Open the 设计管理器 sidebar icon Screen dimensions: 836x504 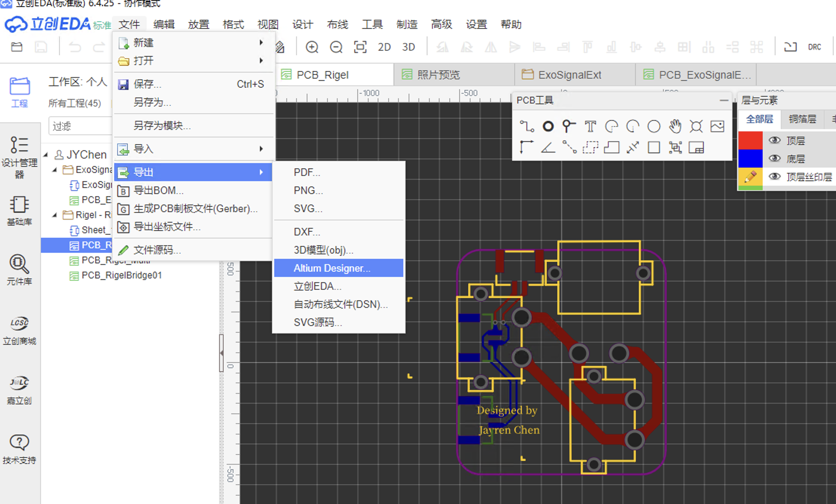pyautogui.click(x=19, y=157)
